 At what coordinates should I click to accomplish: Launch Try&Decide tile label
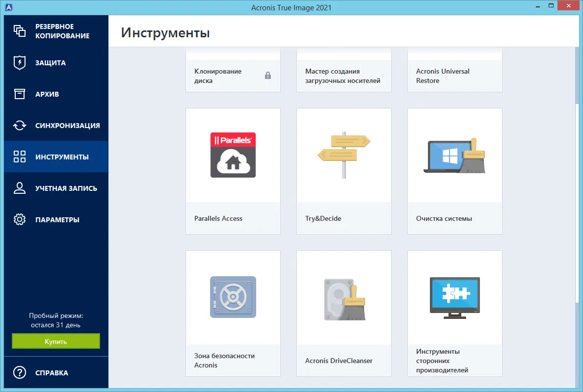pyautogui.click(x=323, y=218)
